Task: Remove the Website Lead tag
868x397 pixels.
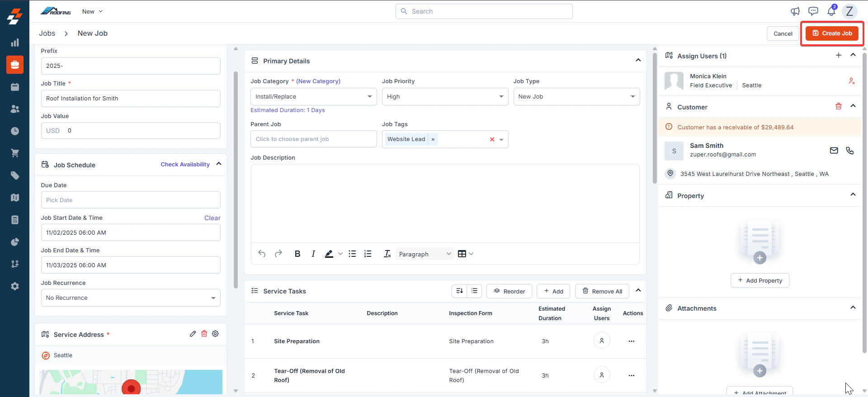Action: tap(433, 139)
